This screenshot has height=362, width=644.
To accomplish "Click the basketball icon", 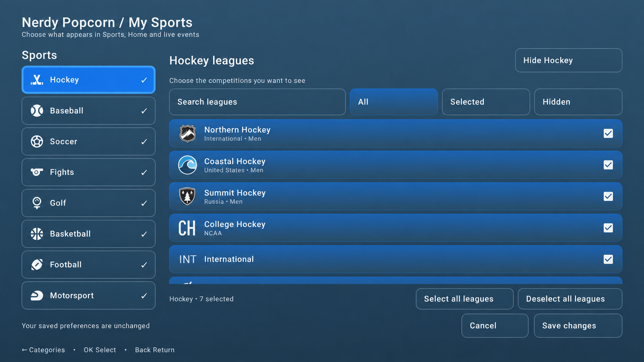I will tap(37, 234).
